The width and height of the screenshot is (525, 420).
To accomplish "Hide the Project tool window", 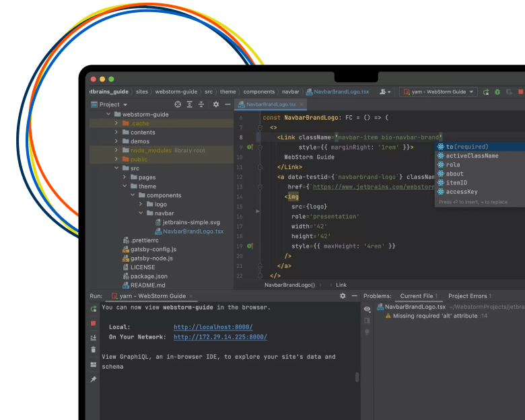I will pos(228,104).
